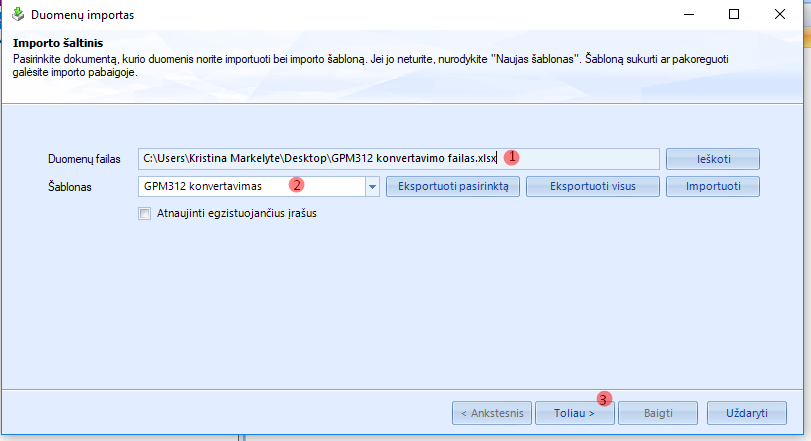This screenshot has height=441, width=811.
Task: Proceed with the Toliau > button
Action: point(573,412)
